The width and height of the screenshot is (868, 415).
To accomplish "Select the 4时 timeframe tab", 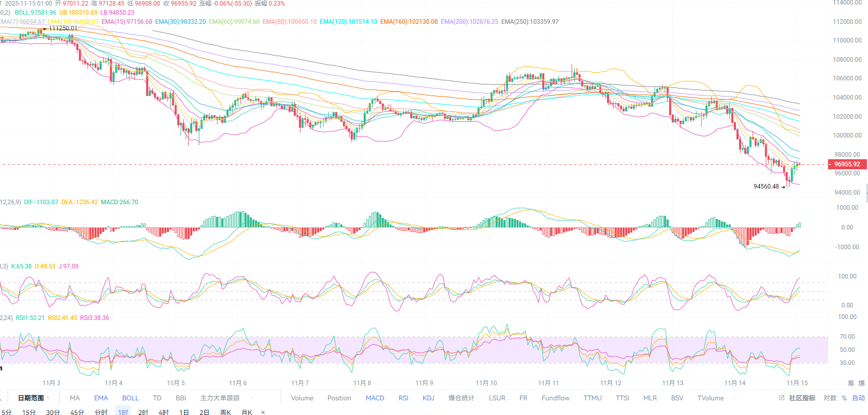I will pyautogui.click(x=163, y=412).
